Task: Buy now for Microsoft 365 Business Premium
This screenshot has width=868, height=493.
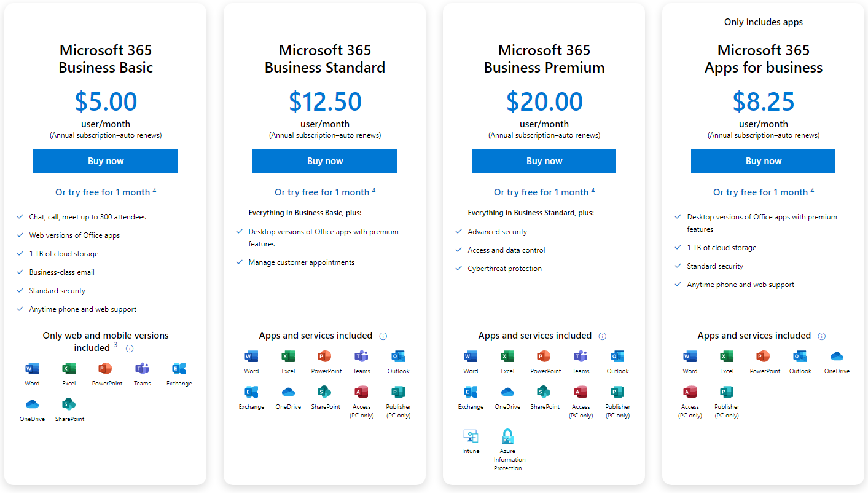Action: click(544, 161)
